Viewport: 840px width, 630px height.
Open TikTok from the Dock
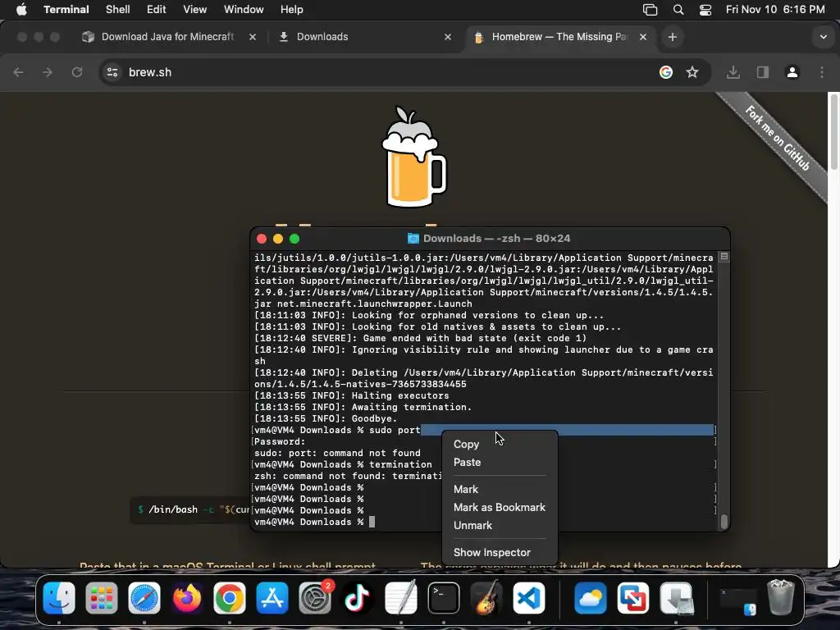point(358,598)
